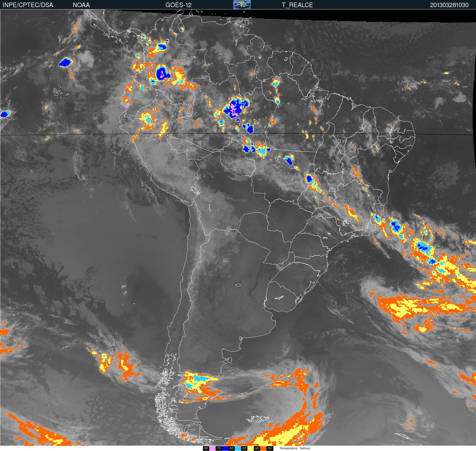476x451 pixels.
Task: Click the Temperatura legend label
Action: [x=289, y=448]
